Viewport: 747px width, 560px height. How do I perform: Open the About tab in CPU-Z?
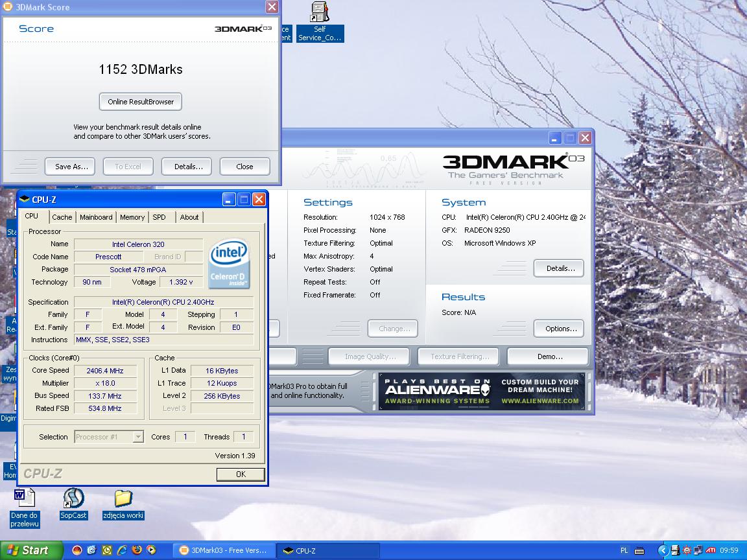189,217
